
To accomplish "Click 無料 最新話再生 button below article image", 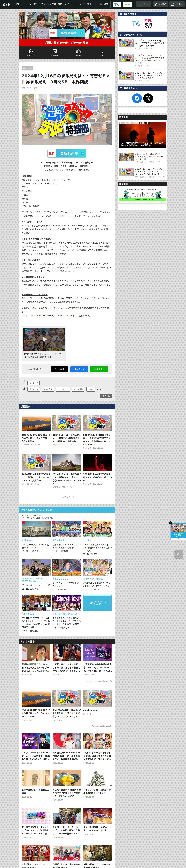I will 67,153.
